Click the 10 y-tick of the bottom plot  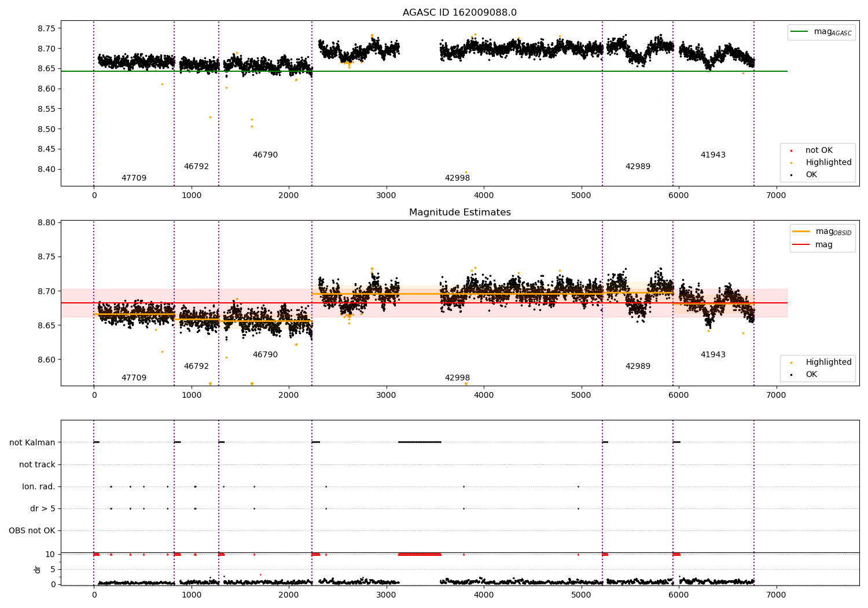[x=50, y=554]
